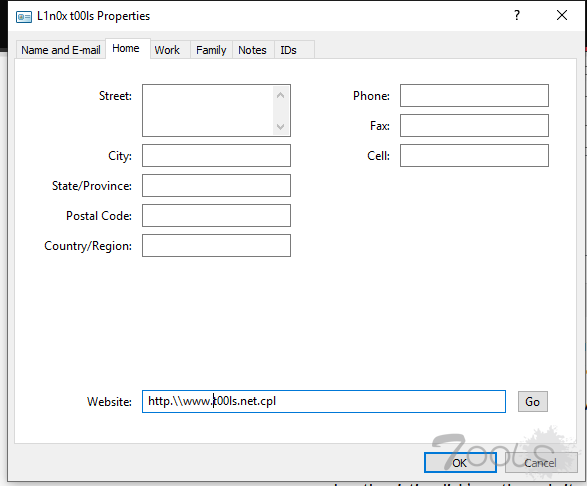Select the Work tab

click(167, 50)
